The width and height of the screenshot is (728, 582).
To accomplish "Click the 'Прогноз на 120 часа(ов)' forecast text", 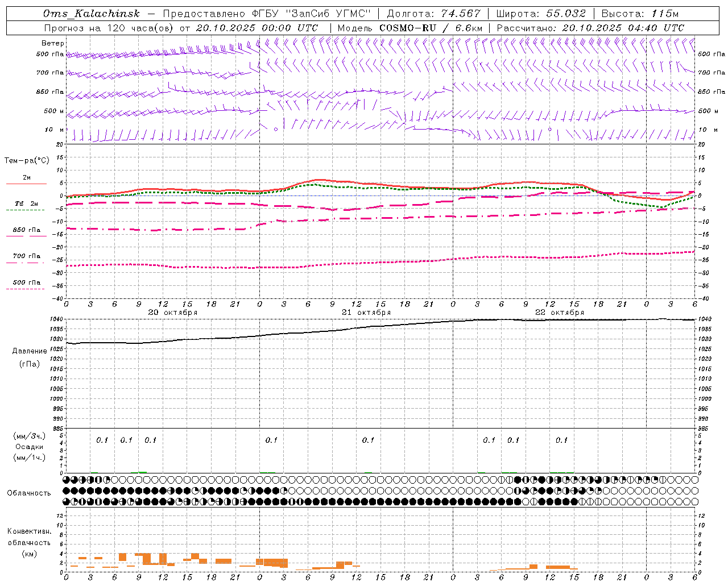I will pos(109,28).
